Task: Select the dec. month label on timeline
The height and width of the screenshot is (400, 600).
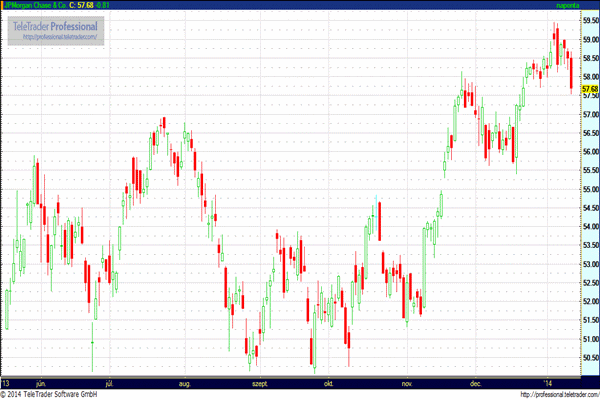Action: [x=475, y=384]
